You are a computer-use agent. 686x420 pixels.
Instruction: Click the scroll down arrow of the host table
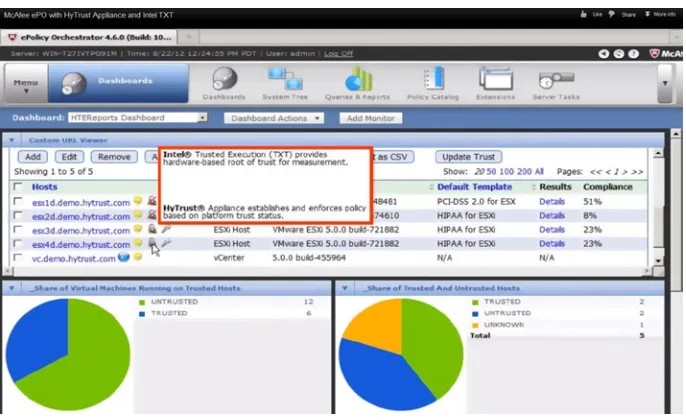click(x=658, y=260)
